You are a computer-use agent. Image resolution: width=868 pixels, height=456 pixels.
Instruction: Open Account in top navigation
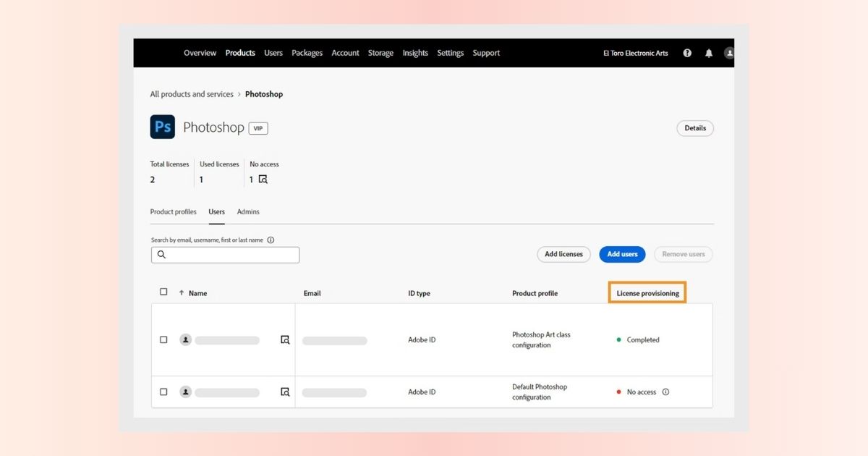point(346,53)
